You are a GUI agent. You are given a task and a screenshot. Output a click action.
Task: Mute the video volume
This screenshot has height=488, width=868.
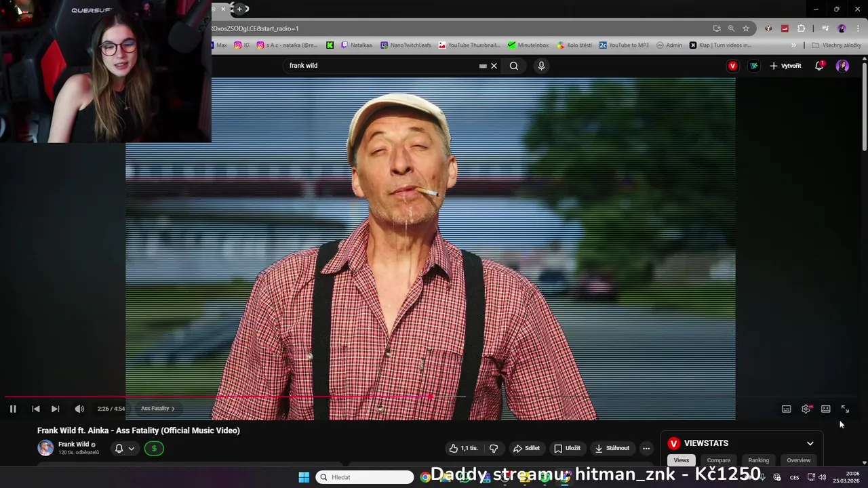79,409
